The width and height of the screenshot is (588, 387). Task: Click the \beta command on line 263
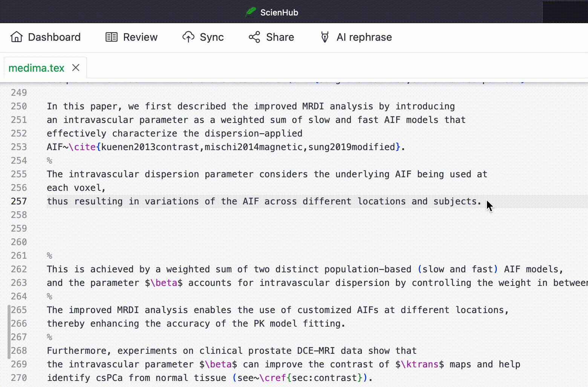[164, 283]
